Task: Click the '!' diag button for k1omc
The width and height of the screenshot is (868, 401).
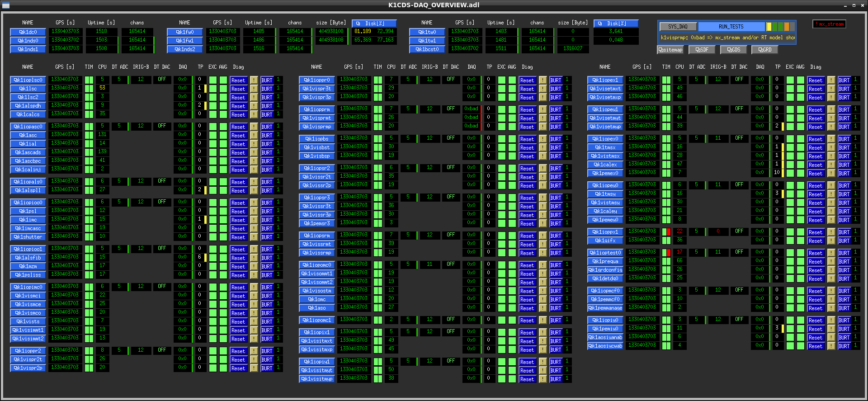Action: click(543, 299)
